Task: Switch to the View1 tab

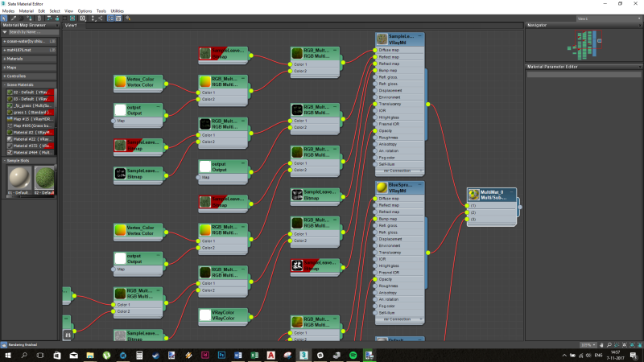Action: [x=72, y=26]
